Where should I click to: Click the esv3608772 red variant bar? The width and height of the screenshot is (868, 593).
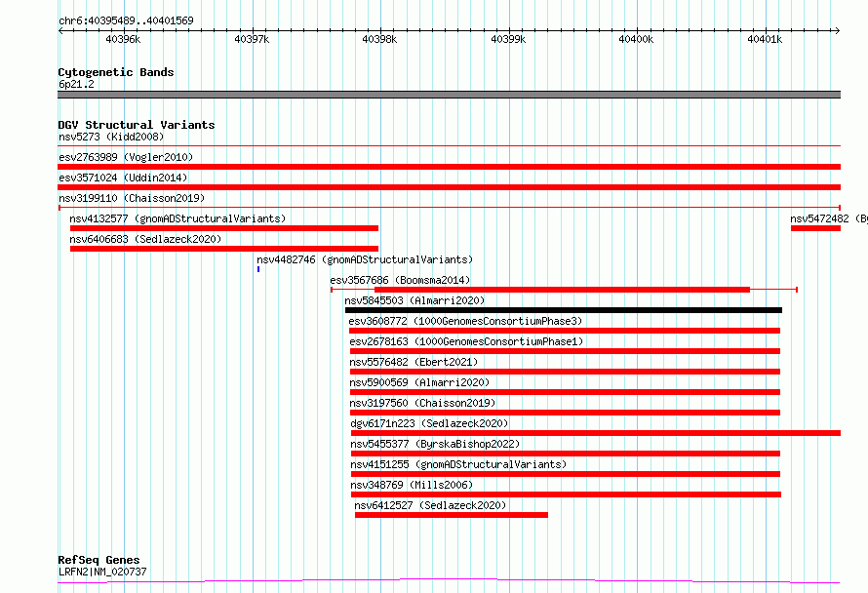(564, 331)
